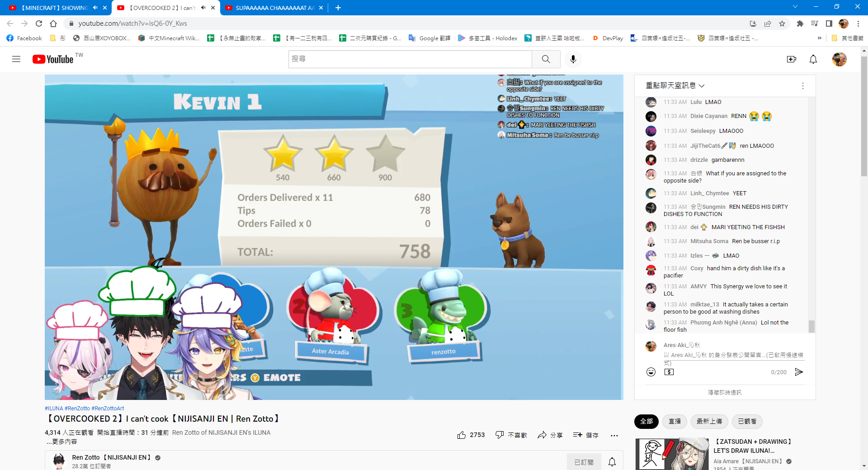Bookmark this page with star icon
Screen dimensions: 868x470
pyautogui.click(x=782, y=23)
